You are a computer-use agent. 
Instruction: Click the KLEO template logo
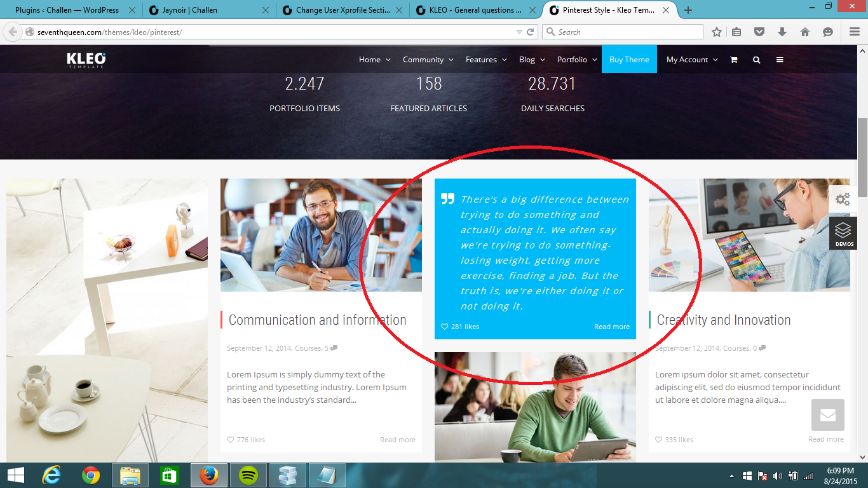pos(86,60)
